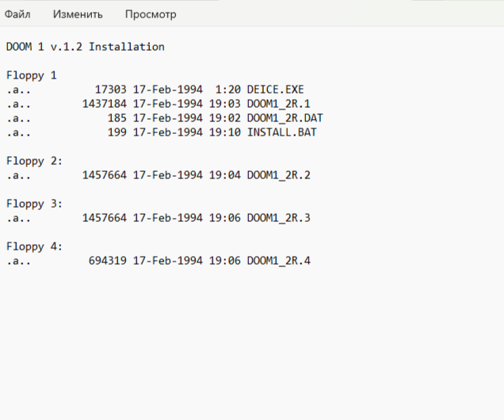Click the time value 1:20
Viewport: 504px width, 420px height.
click(228, 90)
